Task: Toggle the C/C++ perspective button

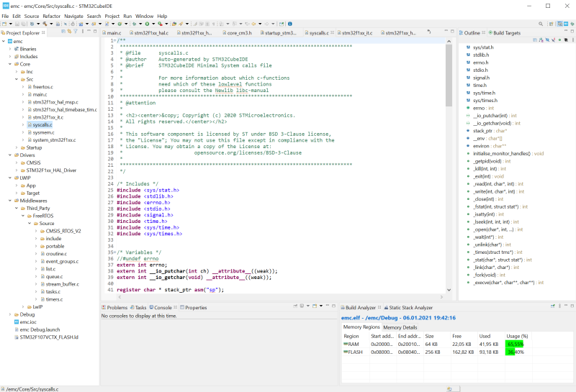Action: (x=558, y=24)
